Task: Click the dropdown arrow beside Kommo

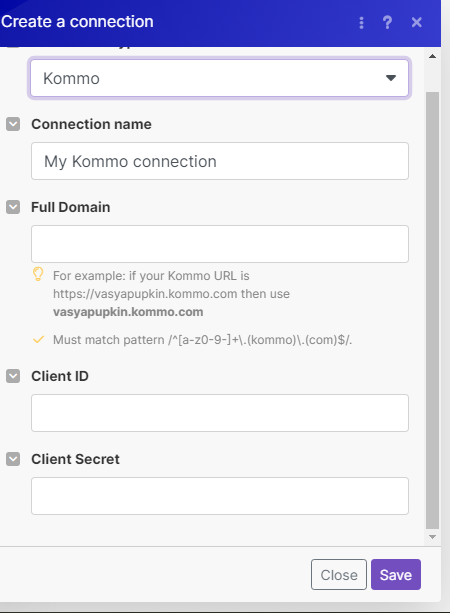Action: click(x=391, y=78)
